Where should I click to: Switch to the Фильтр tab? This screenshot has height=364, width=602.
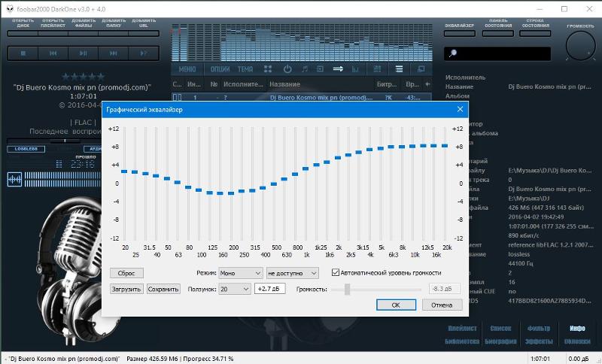(x=539, y=329)
